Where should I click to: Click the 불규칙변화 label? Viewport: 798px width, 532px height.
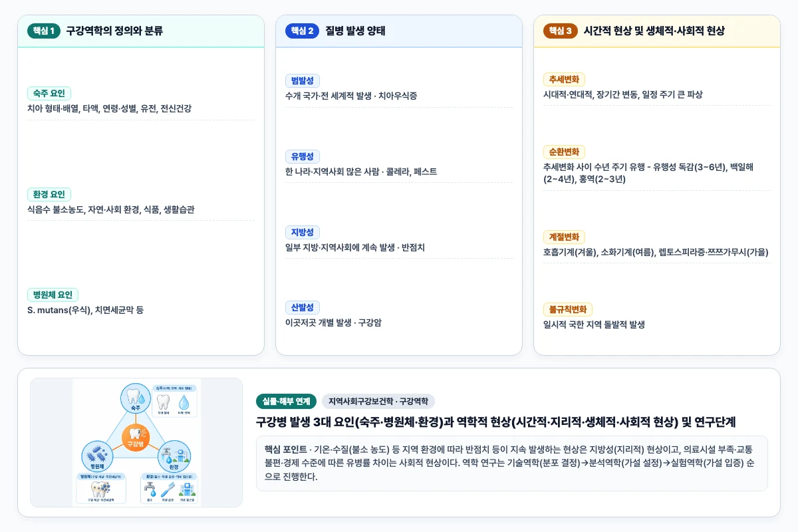tap(568, 309)
